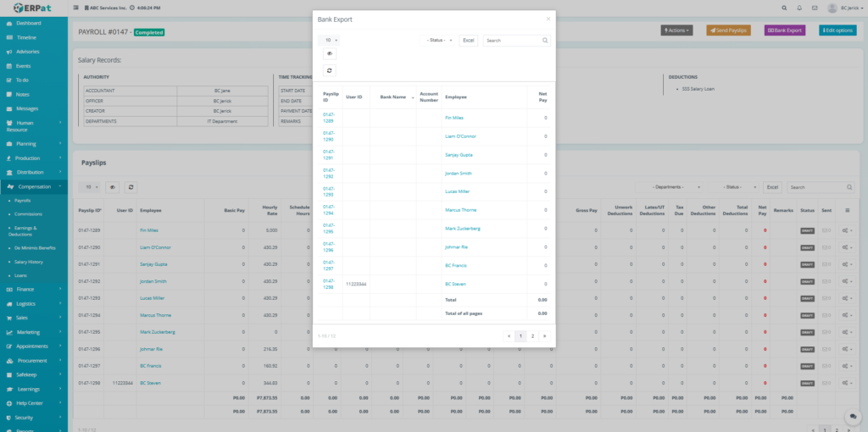Open the mail envelope icon in header

click(x=815, y=7)
